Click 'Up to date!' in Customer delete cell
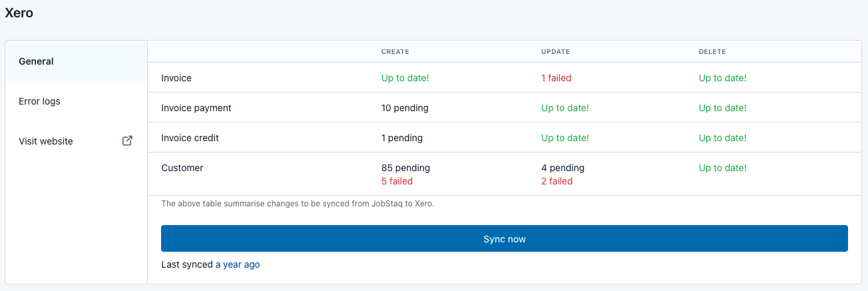 point(723,168)
